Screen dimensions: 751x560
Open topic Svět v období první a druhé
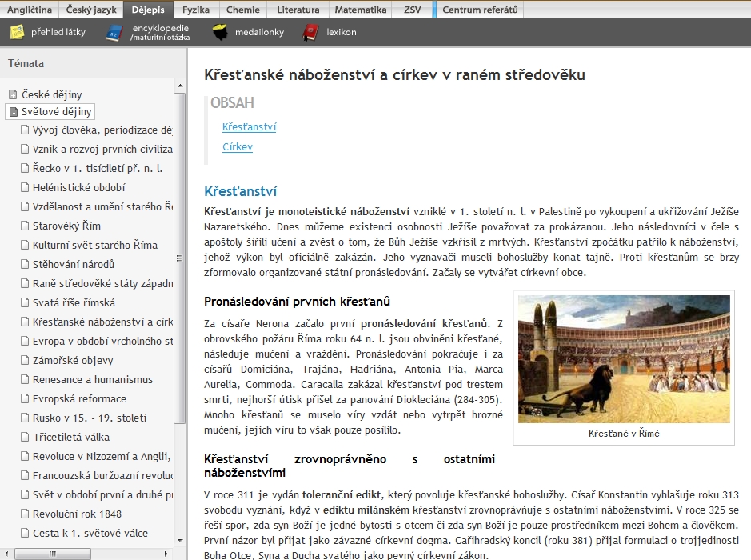click(x=102, y=494)
